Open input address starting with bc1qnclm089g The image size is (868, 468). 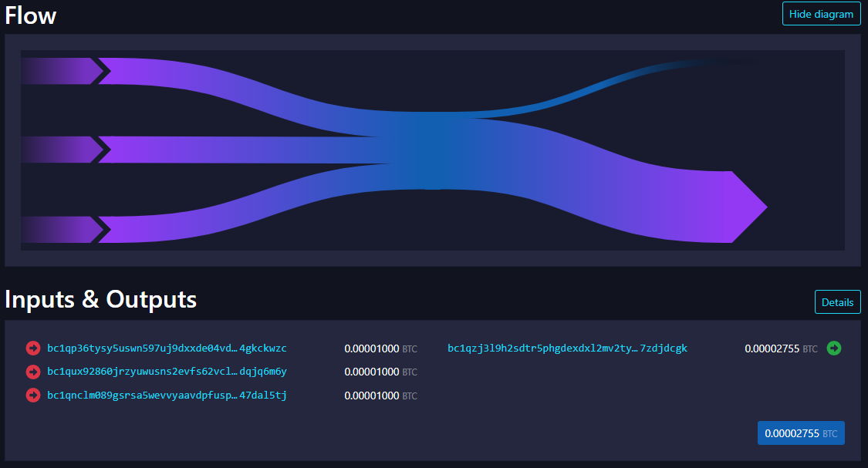167,396
